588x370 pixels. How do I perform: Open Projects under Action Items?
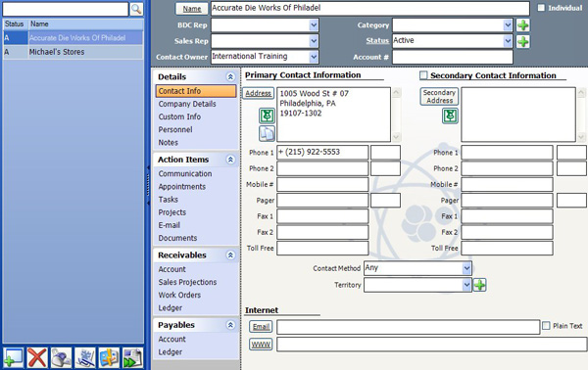coord(172,212)
